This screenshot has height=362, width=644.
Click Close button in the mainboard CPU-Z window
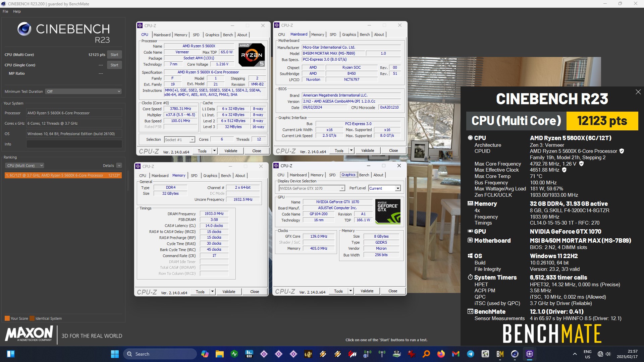click(x=393, y=151)
